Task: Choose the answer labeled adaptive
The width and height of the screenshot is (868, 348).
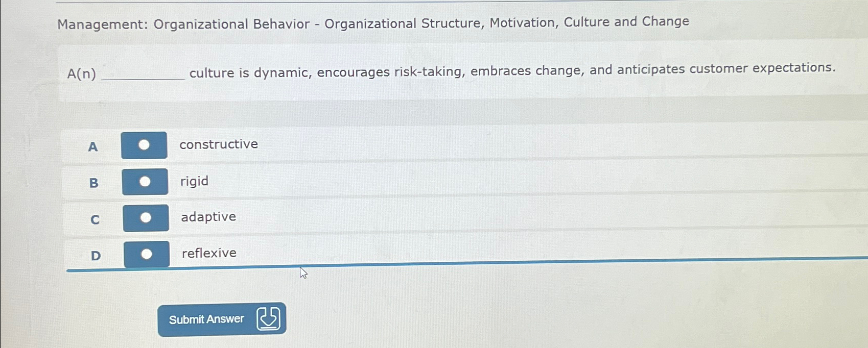Action: point(208,217)
